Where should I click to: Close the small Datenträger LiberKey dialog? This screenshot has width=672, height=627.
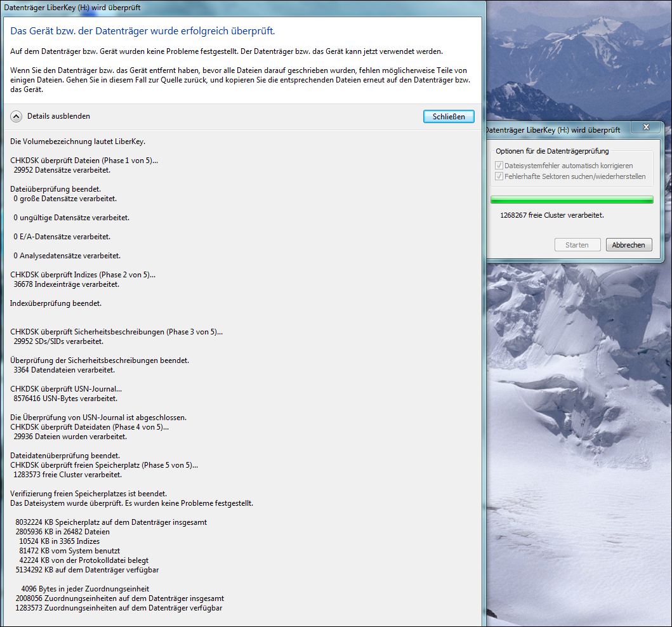click(x=646, y=128)
